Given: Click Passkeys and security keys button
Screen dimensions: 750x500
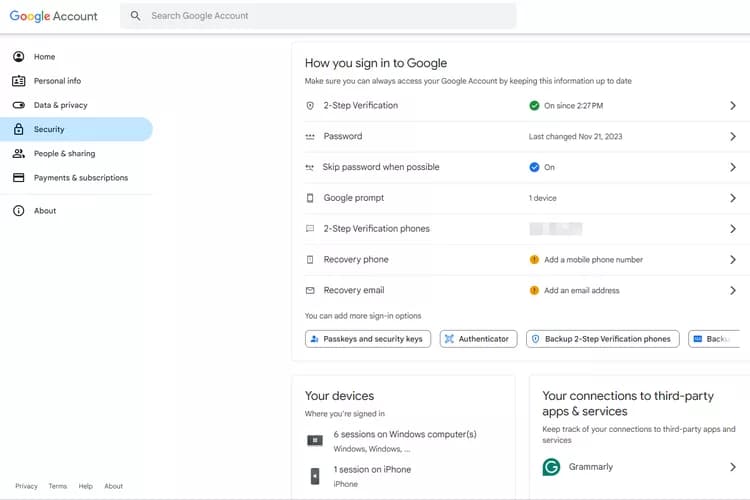Looking at the screenshot, I should pyautogui.click(x=368, y=339).
